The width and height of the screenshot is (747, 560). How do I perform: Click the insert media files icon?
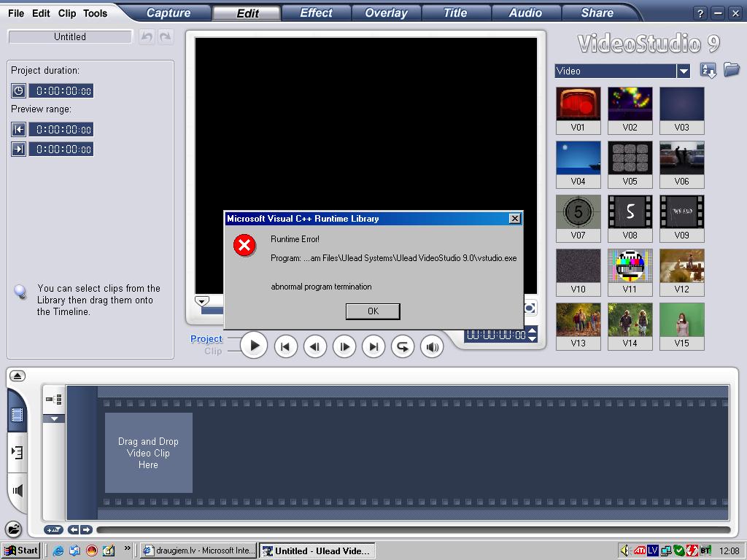(x=14, y=529)
